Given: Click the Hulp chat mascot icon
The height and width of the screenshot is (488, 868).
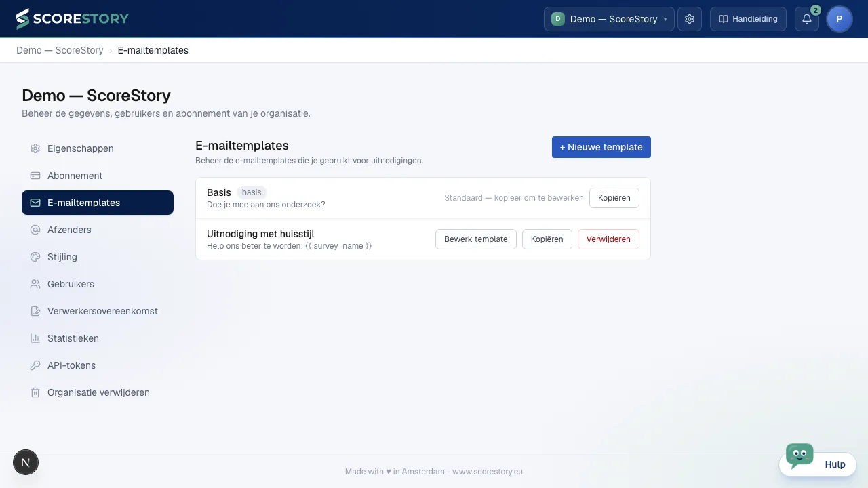Looking at the screenshot, I should click(800, 455).
